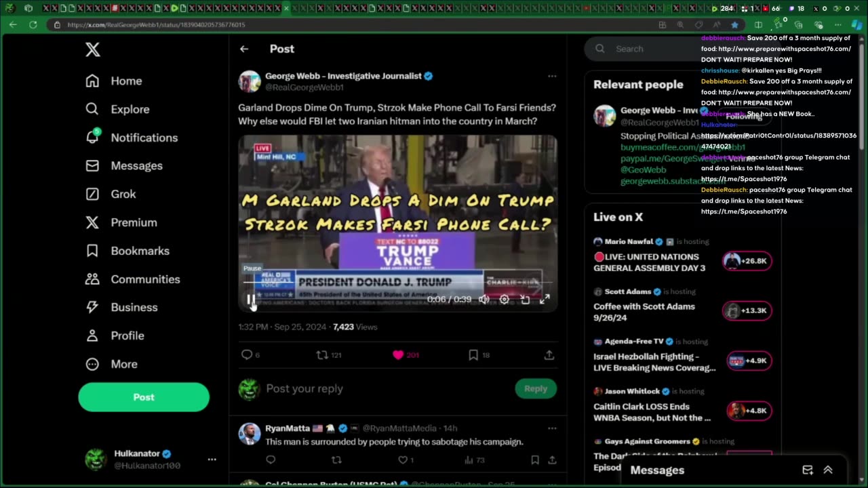The image size is (868, 488).
Task: Open Messages from the sidebar
Action: (x=124, y=165)
